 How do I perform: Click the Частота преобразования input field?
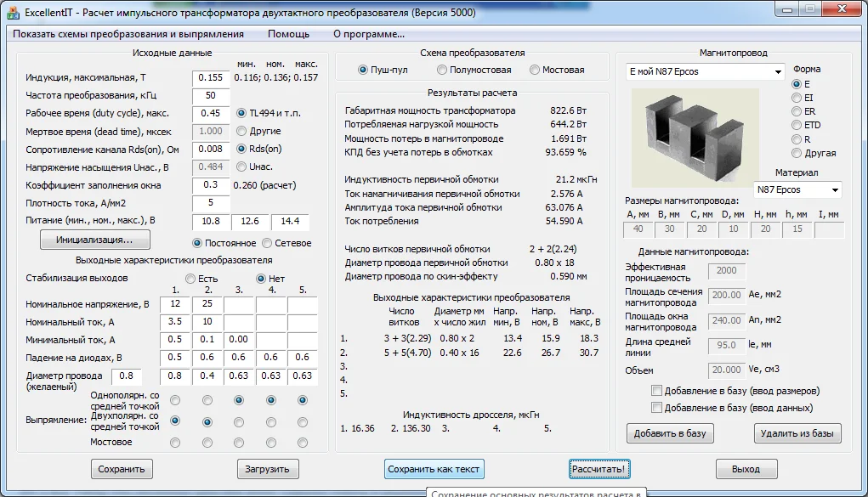click(x=210, y=95)
